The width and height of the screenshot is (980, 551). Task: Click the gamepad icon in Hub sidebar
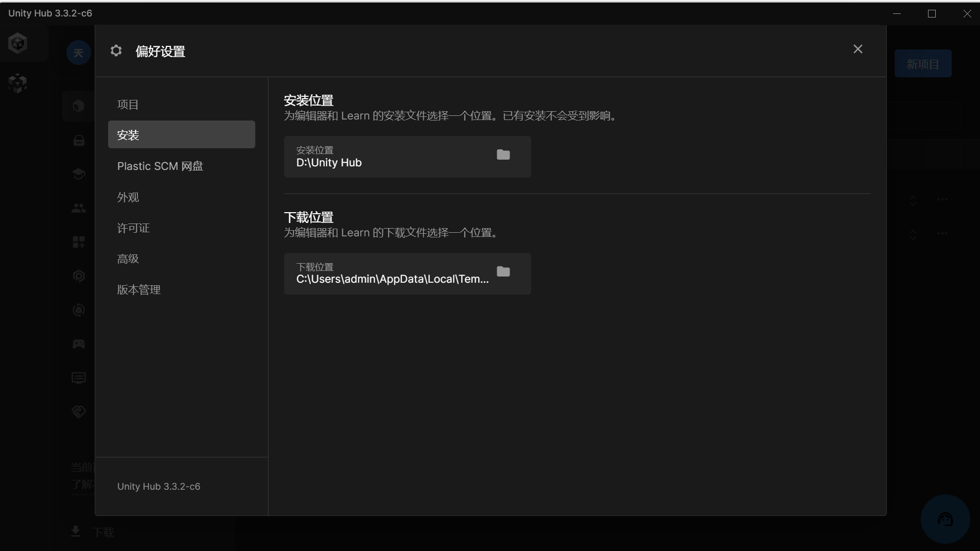[79, 344]
